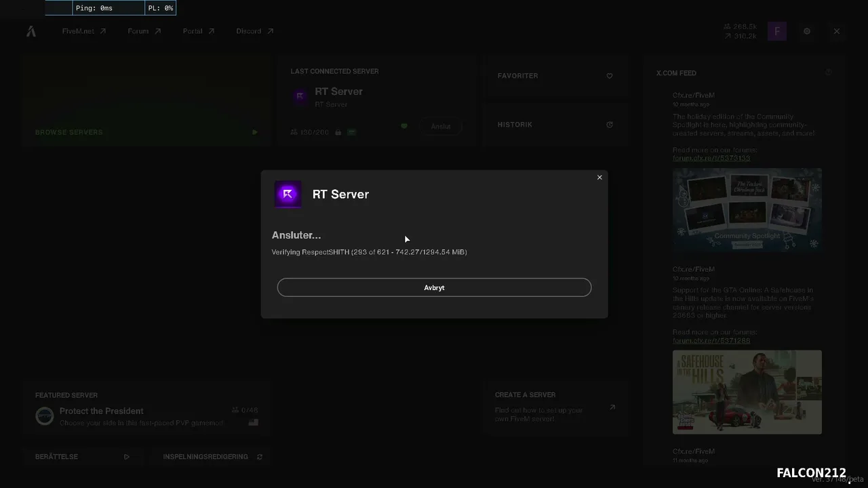Open forum.cfx.re link in holiday spotlight post
This screenshot has width=868, height=488.
[711, 158]
